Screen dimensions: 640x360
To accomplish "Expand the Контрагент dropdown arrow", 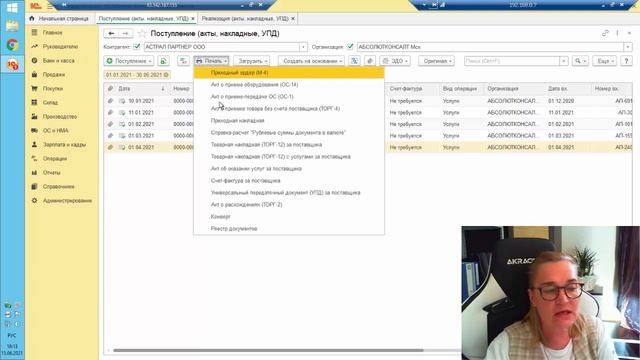I will pos(303,47).
